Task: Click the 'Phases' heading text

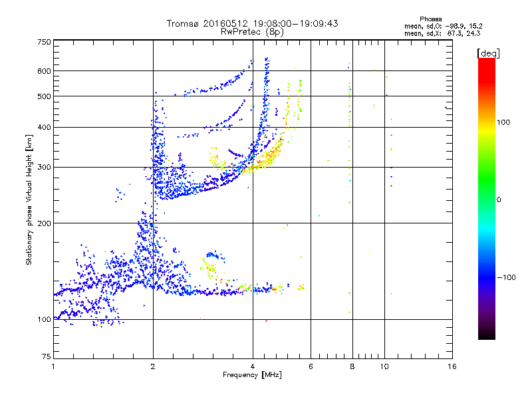Action: 430,19
